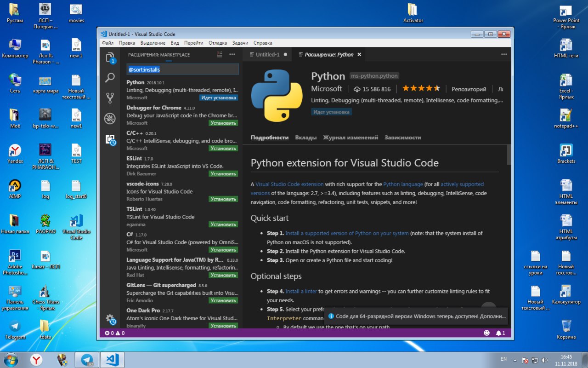This screenshot has height=368, width=588.
Task: Open the Excel shortcut on desktop
Action: coord(566,86)
